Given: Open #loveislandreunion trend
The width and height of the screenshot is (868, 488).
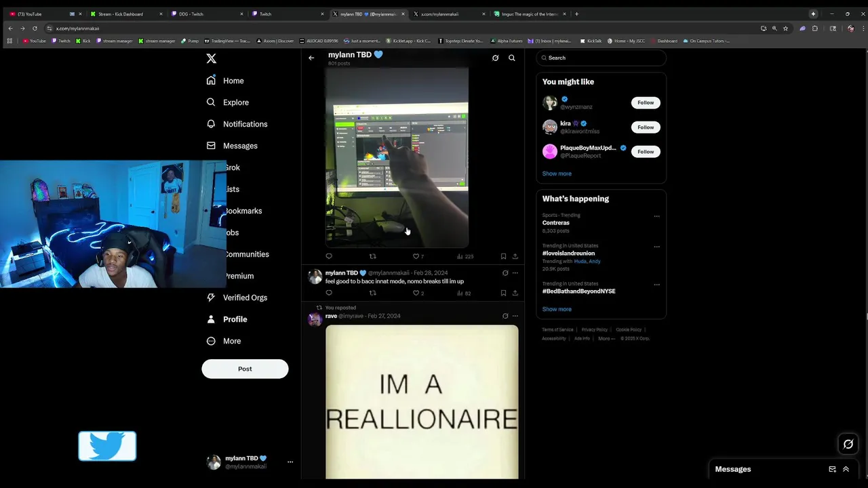Looking at the screenshot, I should [568, 253].
